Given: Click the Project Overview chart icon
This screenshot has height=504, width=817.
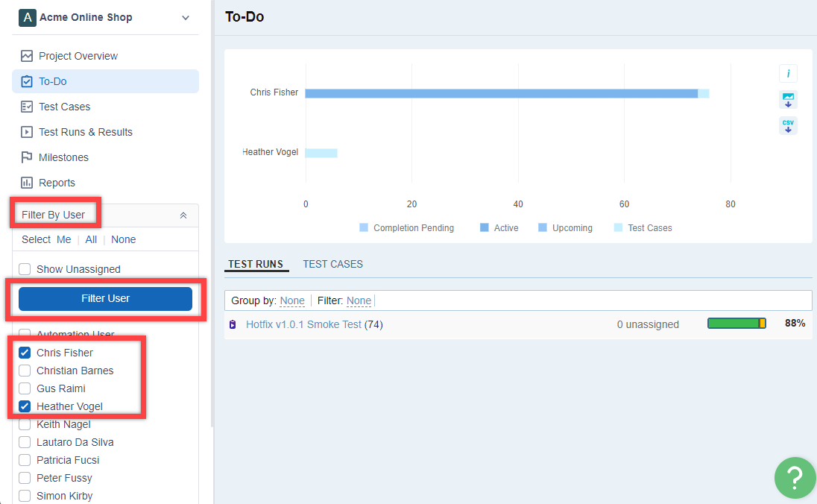Looking at the screenshot, I should [27, 56].
